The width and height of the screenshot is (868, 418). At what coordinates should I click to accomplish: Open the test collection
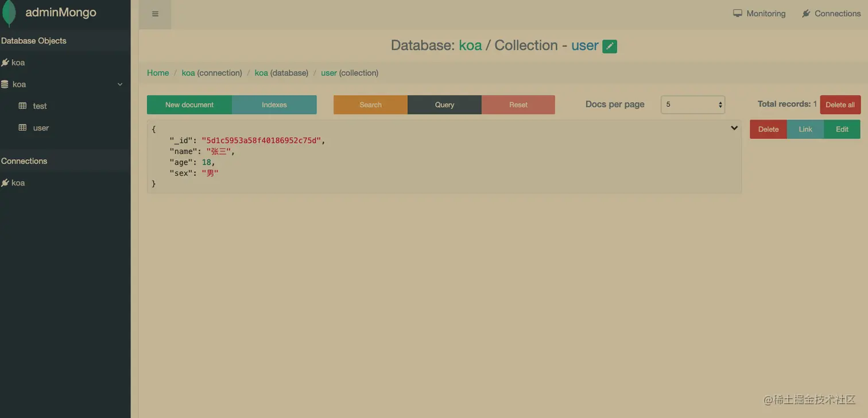coord(40,106)
